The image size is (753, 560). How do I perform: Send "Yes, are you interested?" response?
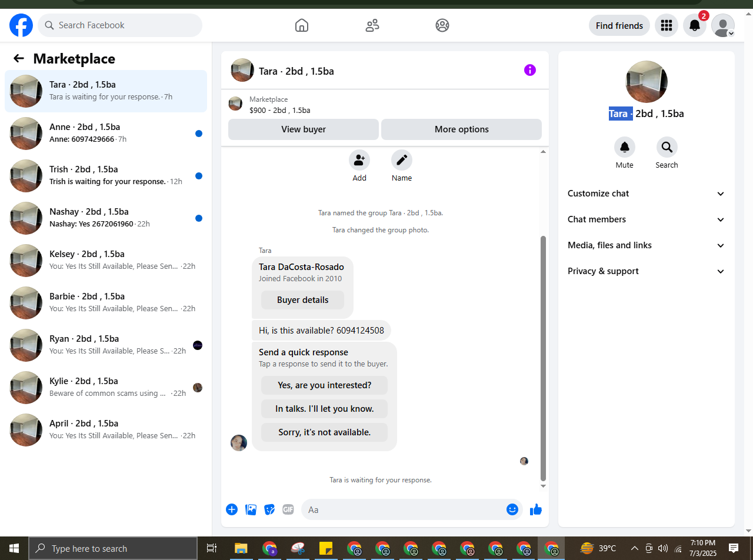[325, 385]
